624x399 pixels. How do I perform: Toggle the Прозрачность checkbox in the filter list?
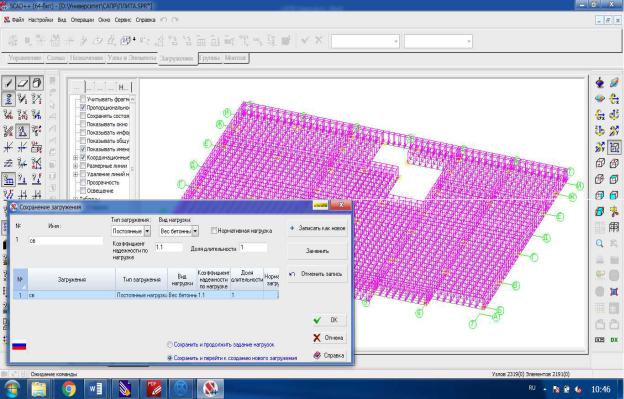coord(83,183)
